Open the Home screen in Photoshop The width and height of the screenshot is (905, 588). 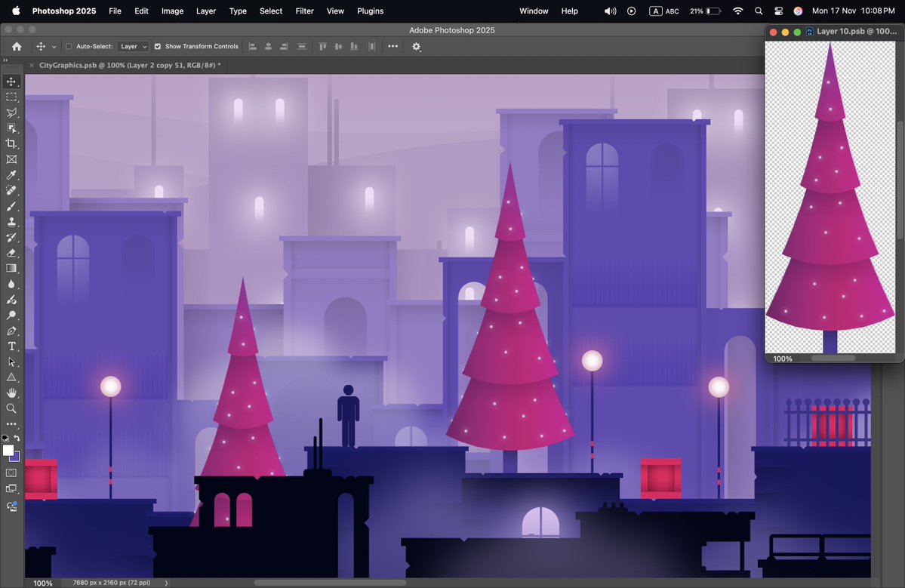(x=15, y=46)
